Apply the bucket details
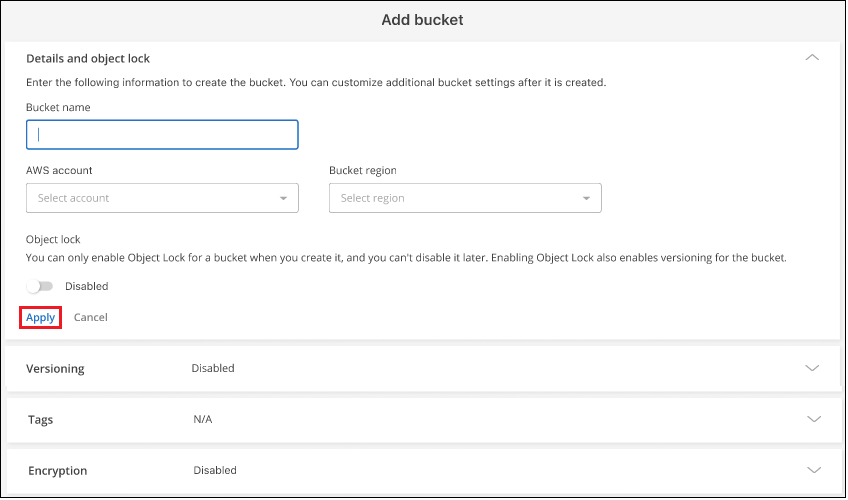 click(x=41, y=317)
